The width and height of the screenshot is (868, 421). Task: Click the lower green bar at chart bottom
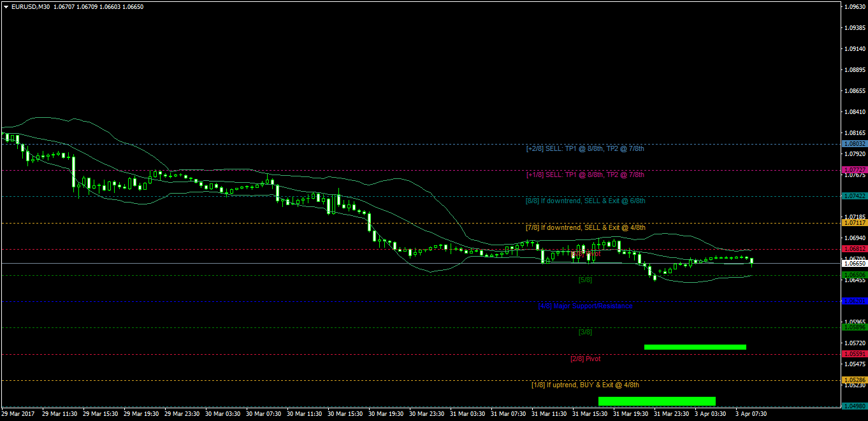[x=656, y=401]
